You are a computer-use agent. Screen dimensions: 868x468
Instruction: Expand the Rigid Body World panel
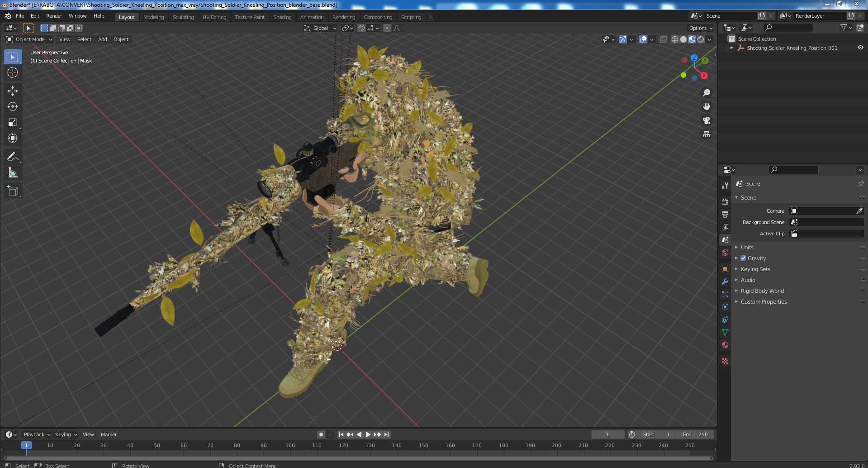[x=762, y=291]
